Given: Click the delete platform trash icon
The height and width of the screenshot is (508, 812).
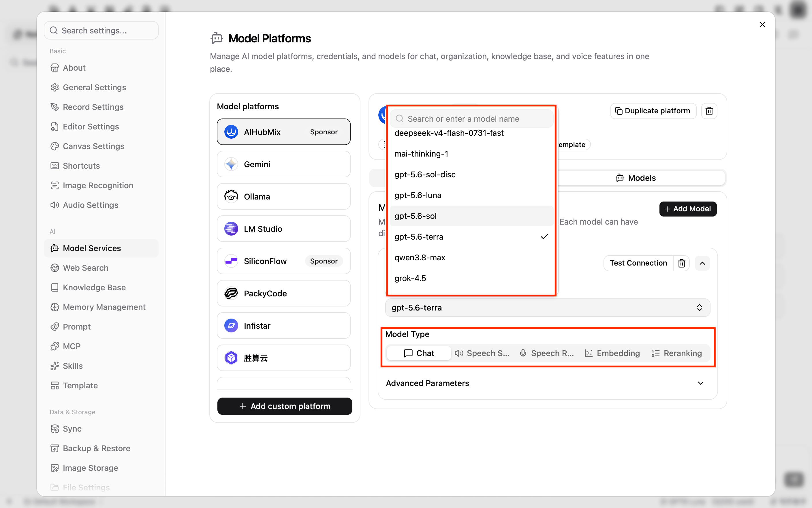Looking at the screenshot, I should [x=709, y=111].
